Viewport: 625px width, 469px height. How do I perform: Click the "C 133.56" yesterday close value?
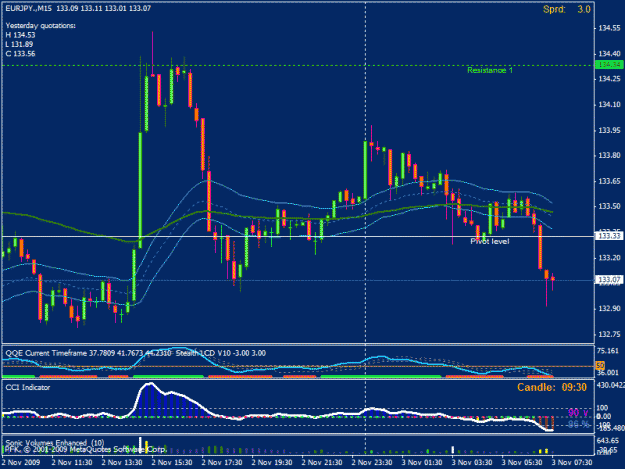tap(20, 53)
